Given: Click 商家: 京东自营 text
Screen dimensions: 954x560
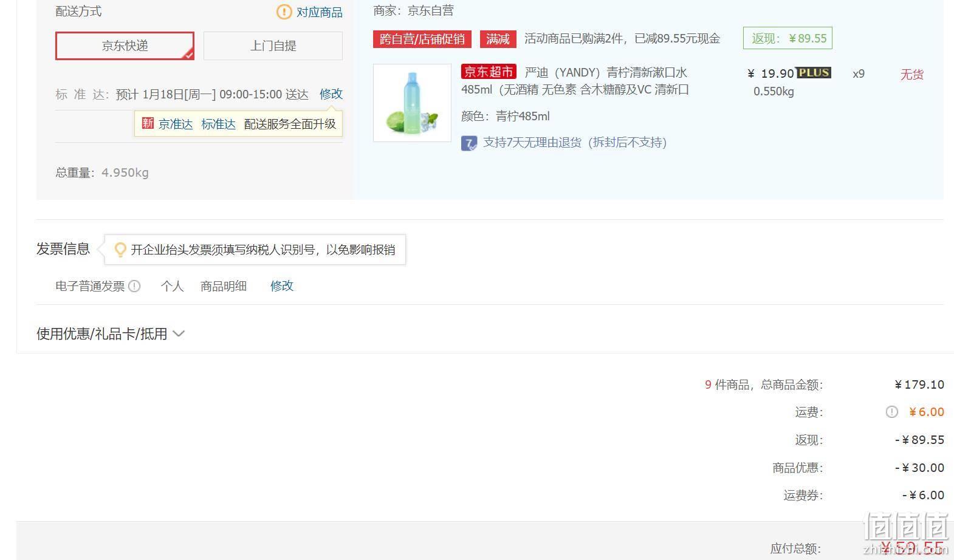Looking at the screenshot, I should (x=414, y=10).
